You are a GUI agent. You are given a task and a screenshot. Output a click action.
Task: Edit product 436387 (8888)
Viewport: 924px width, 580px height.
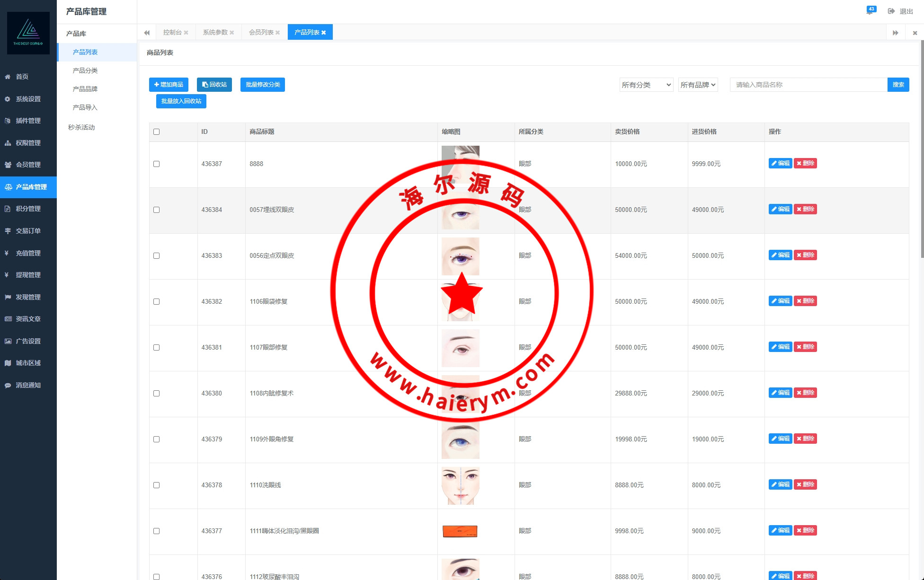tap(780, 163)
